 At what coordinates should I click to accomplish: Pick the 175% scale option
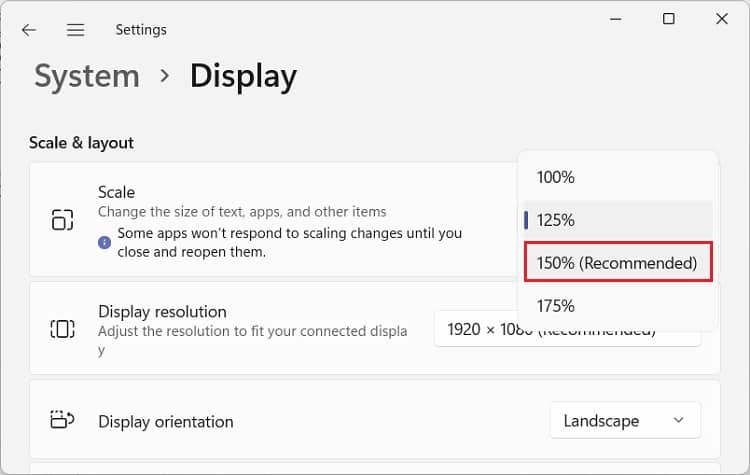(x=556, y=306)
